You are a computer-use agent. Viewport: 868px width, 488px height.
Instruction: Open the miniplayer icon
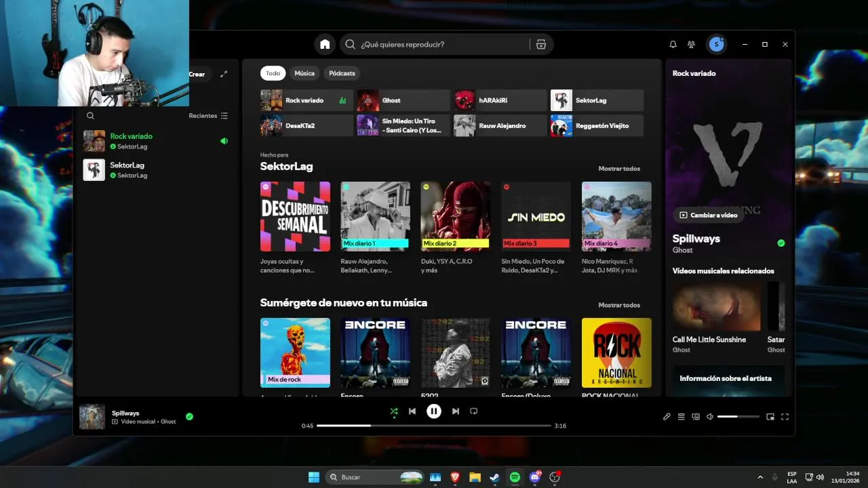[x=770, y=417]
